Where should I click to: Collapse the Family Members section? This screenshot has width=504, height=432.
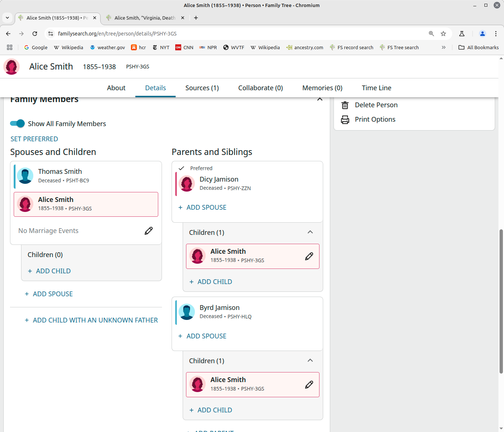[319, 99]
